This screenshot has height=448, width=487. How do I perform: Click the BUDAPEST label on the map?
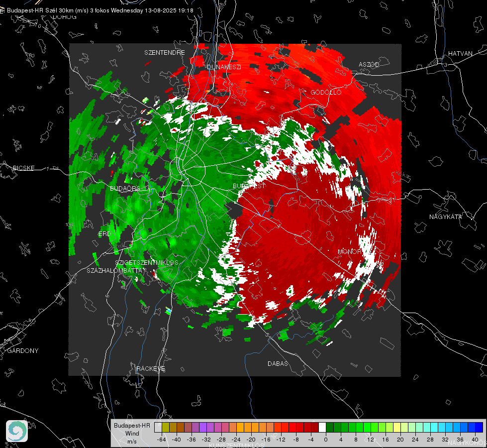pos(249,186)
